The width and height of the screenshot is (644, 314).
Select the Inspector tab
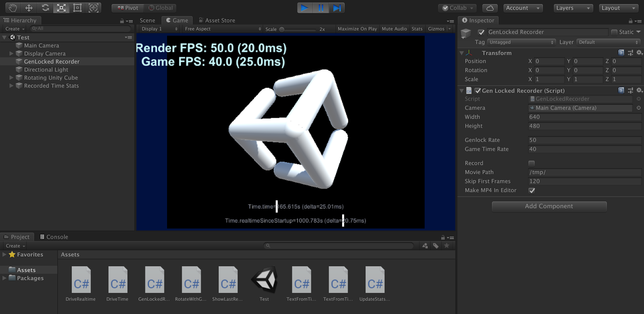click(478, 21)
